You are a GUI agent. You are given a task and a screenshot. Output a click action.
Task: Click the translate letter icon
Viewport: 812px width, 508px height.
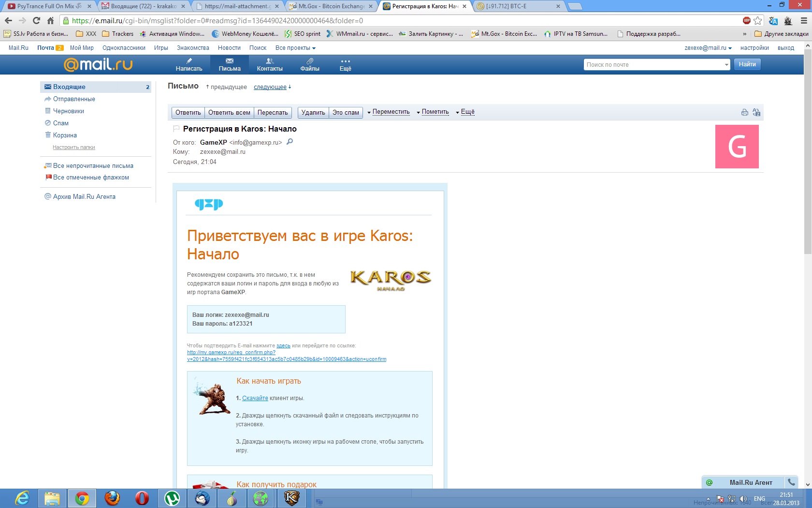coord(756,112)
